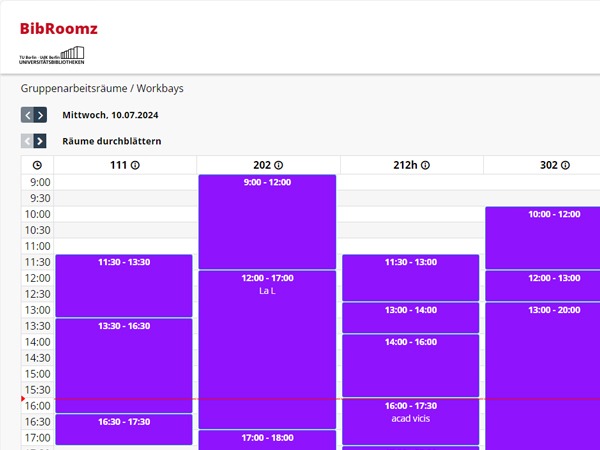Click the 15:30 time label
Screen dimensions: 600x450
[38, 390]
